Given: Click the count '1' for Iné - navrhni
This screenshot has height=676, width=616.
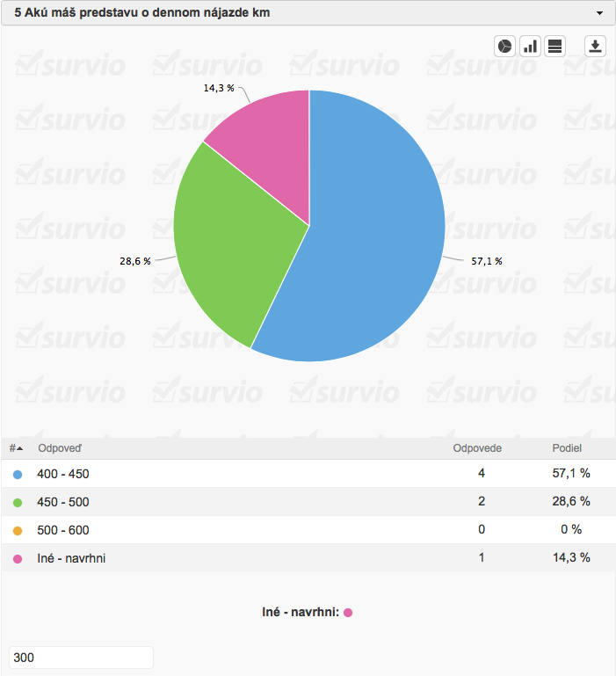Looking at the screenshot, I should pos(482,558).
